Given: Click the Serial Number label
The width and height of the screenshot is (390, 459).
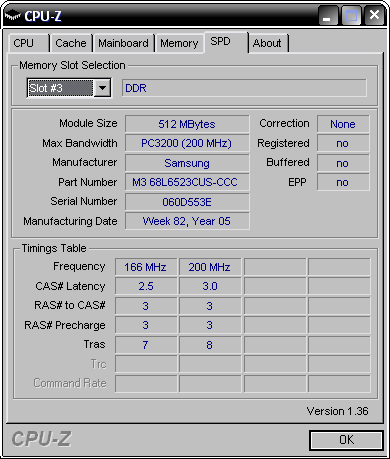Looking at the screenshot, I should tap(84, 201).
